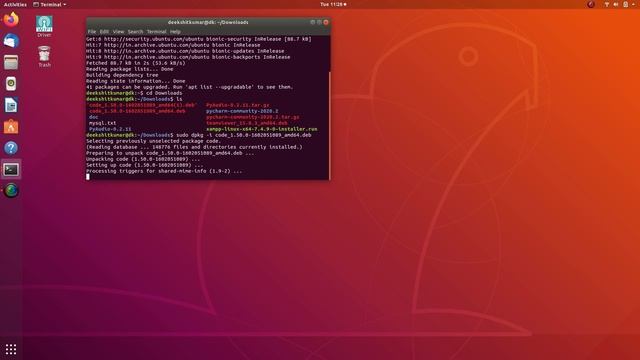Expand the system menu arrow
Screen dimensions: 640x360
click(x=633, y=4)
